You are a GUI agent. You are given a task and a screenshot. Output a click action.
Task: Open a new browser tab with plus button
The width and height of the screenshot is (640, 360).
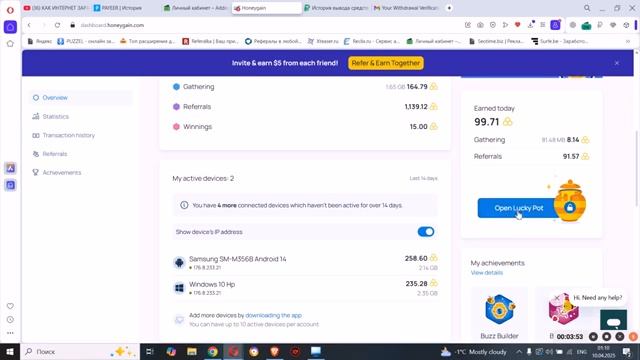click(x=449, y=8)
